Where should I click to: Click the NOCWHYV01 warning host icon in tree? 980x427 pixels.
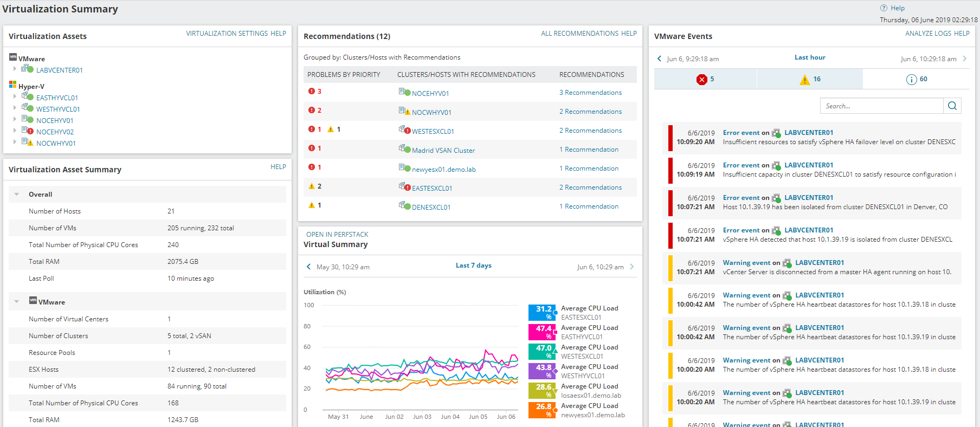pyautogui.click(x=27, y=142)
